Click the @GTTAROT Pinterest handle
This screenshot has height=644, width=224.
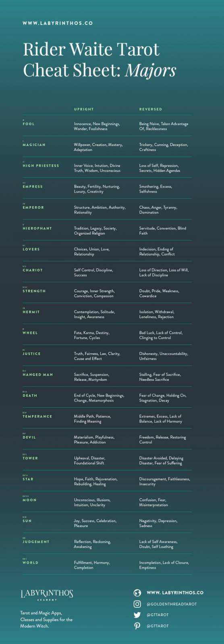tap(158, 626)
